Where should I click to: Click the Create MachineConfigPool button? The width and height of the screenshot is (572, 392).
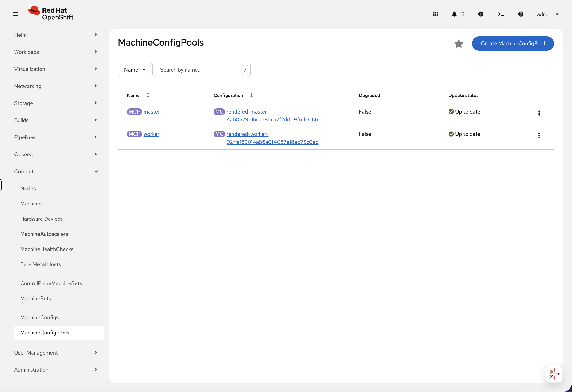pyautogui.click(x=513, y=44)
